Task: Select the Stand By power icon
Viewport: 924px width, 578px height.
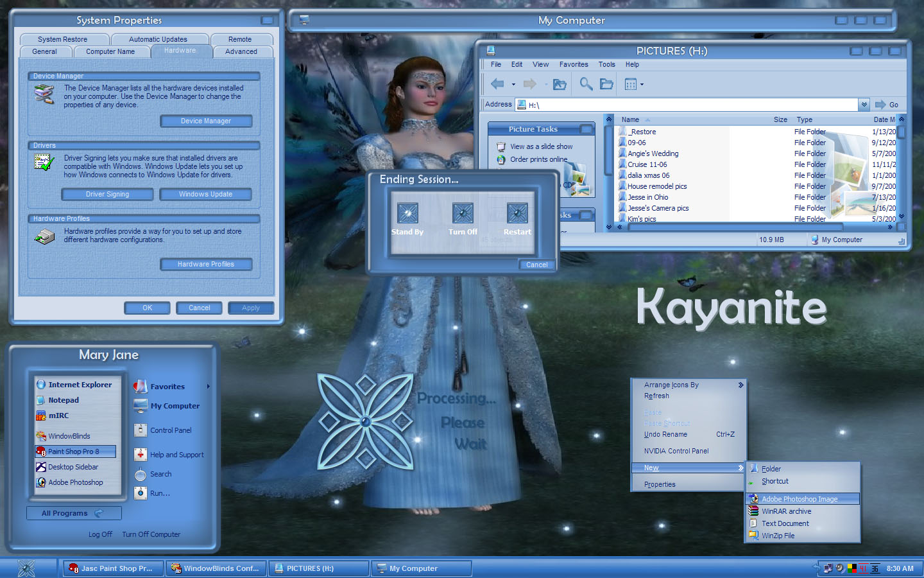Action: [407, 213]
